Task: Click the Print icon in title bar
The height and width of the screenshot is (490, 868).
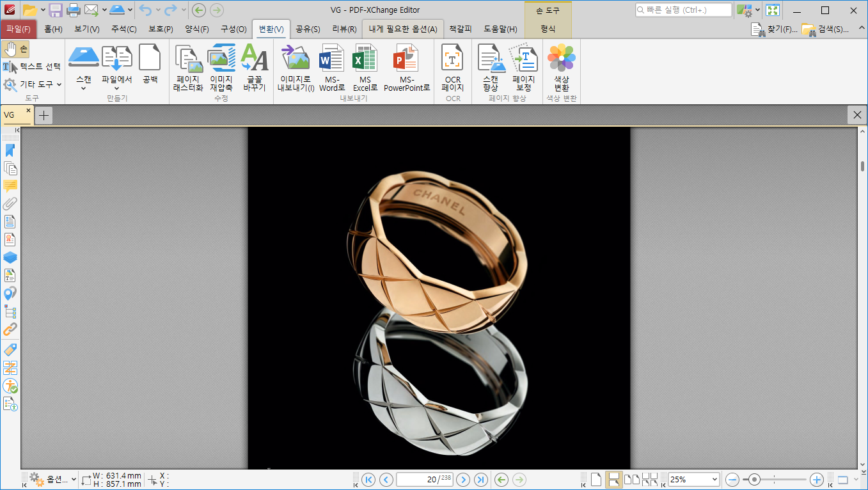Action: (x=74, y=10)
